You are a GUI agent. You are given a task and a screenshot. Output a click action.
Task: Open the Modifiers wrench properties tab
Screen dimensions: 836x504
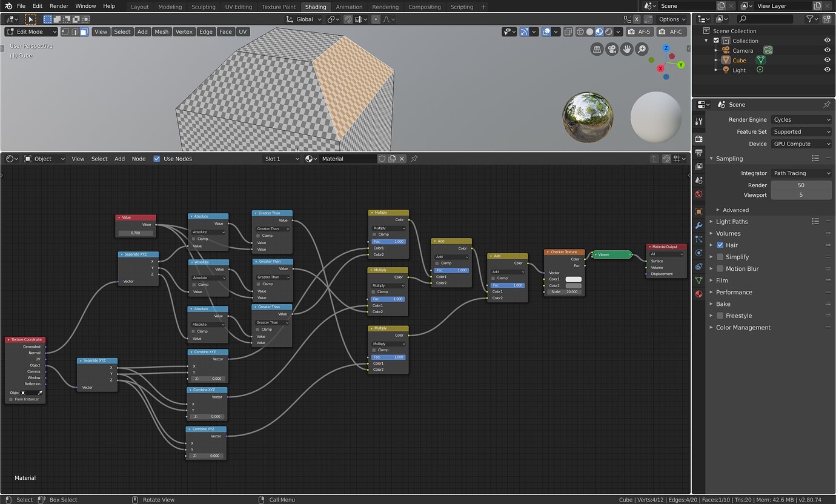tap(699, 225)
